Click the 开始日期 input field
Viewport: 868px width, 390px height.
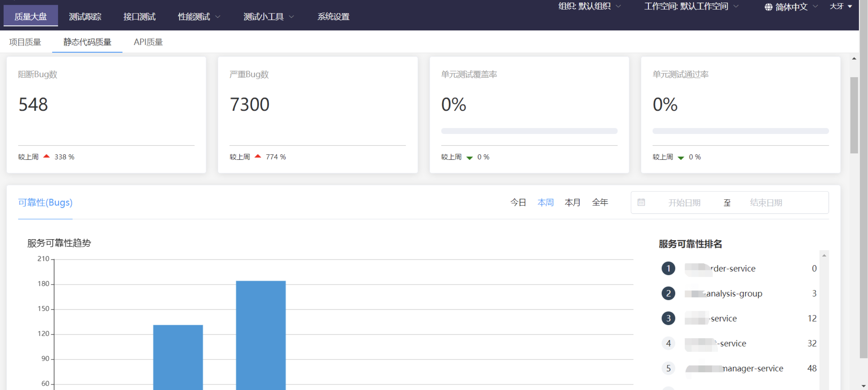684,203
